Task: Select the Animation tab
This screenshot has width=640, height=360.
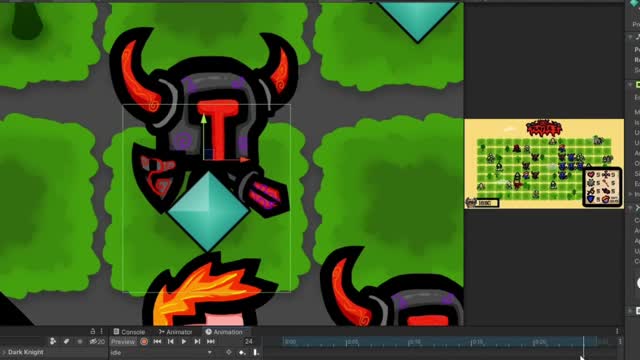Action: pyautogui.click(x=224, y=332)
